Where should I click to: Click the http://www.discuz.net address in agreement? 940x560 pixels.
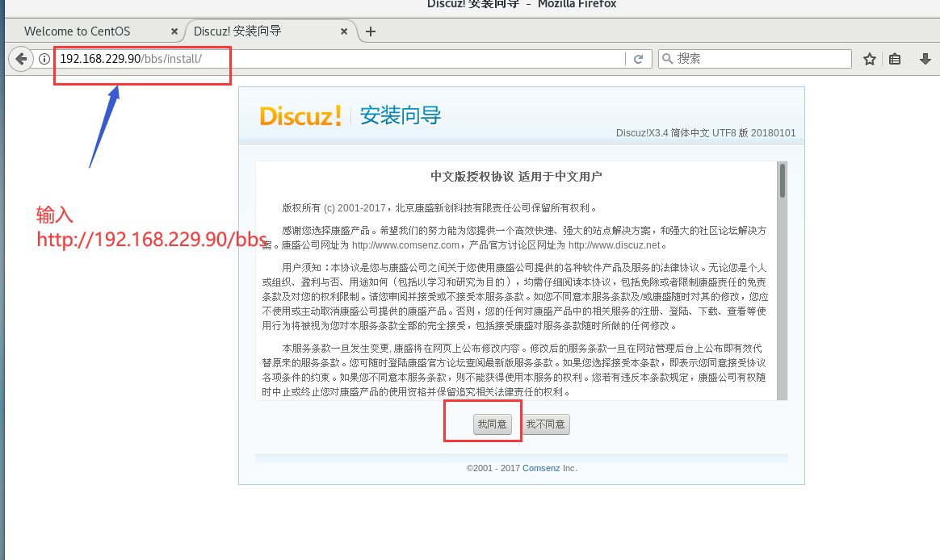614,245
